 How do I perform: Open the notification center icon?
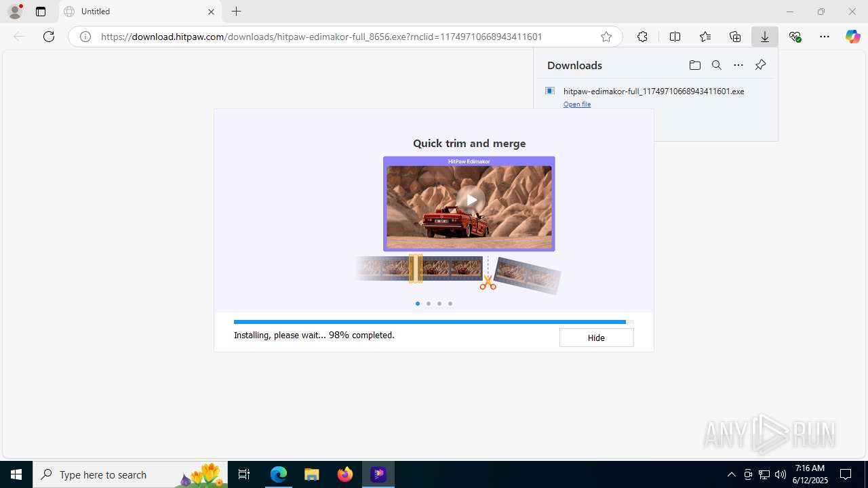(x=846, y=474)
